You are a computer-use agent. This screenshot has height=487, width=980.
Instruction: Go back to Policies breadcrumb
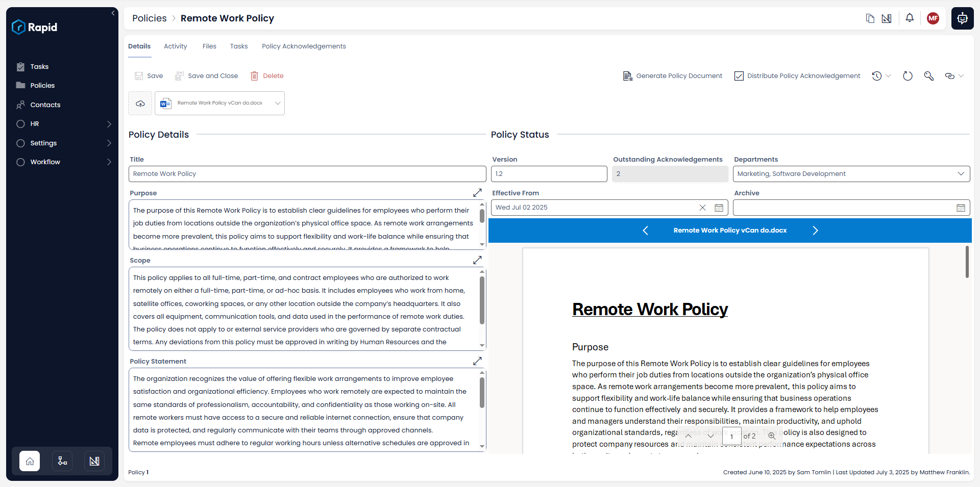point(150,18)
